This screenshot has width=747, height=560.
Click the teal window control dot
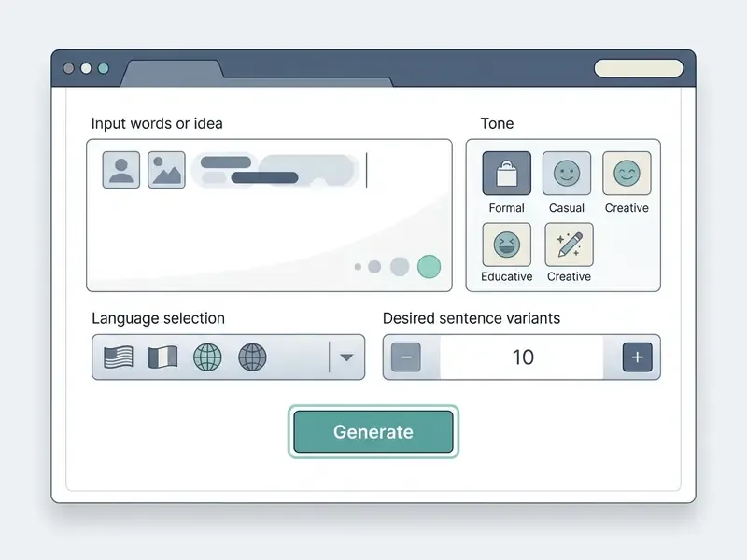104,68
